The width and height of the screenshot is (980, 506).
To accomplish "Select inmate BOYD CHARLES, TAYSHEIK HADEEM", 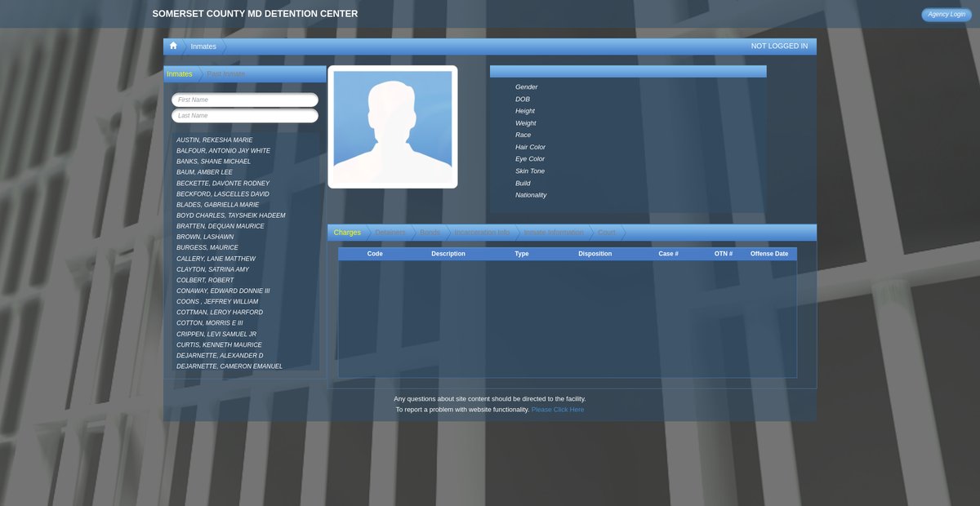I will point(231,215).
